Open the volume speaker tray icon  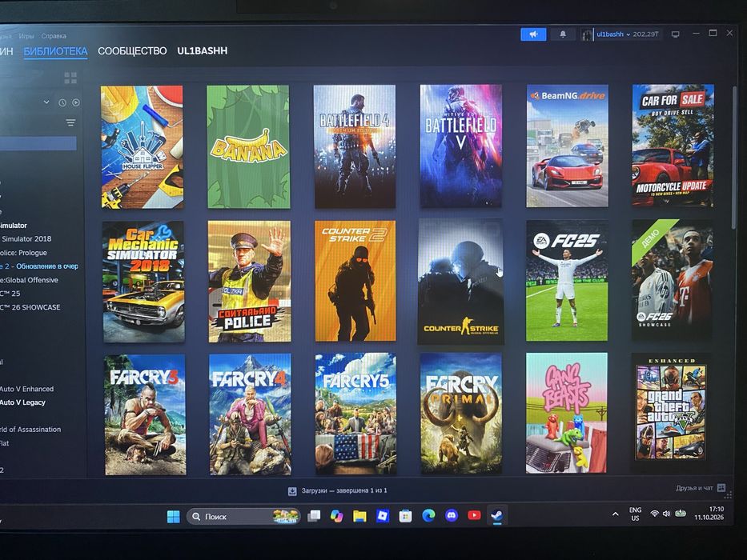pyautogui.click(x=666, y=514)
